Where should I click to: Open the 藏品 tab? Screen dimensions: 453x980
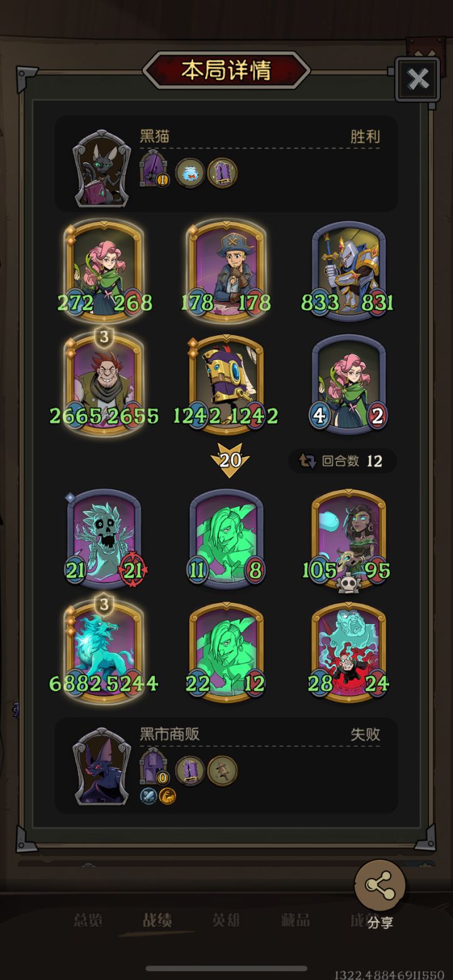coord(295,920)
